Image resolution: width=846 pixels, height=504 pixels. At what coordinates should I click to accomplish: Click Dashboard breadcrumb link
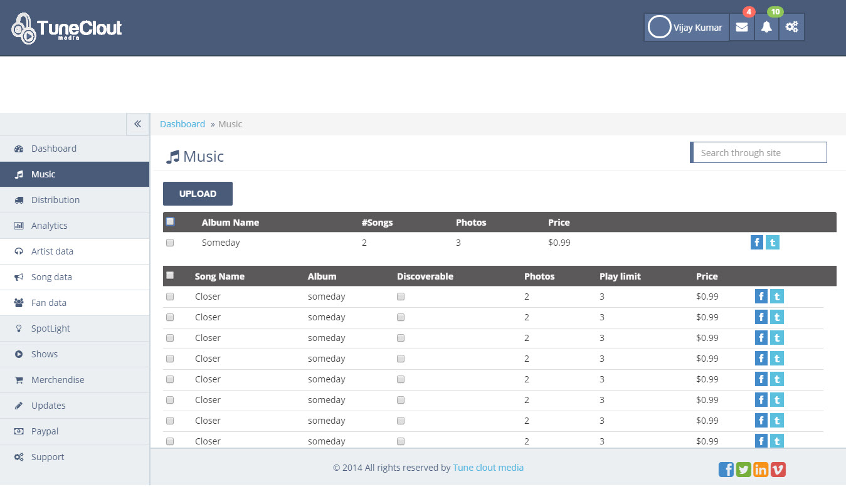182,124
